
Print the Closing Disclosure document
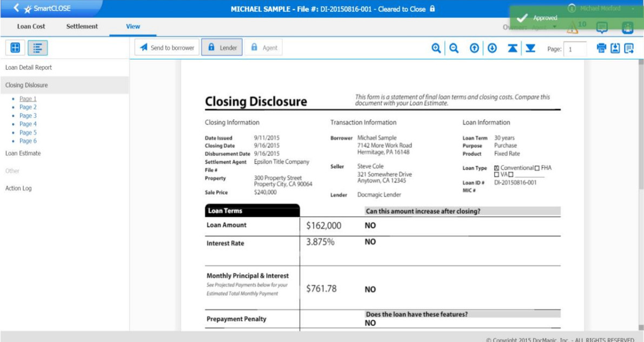click(601, 48)
